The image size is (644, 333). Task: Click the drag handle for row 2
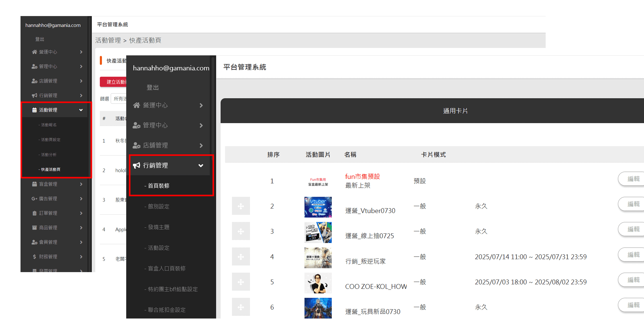(x=241, y=206)
